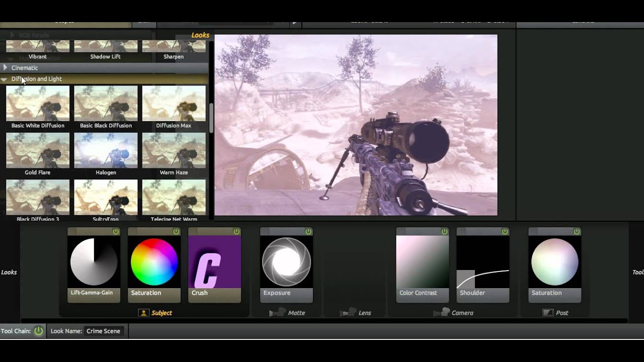Screen dimensions: 644x362
Task: Click the Matte section camera icon
Action: [277, 313]
